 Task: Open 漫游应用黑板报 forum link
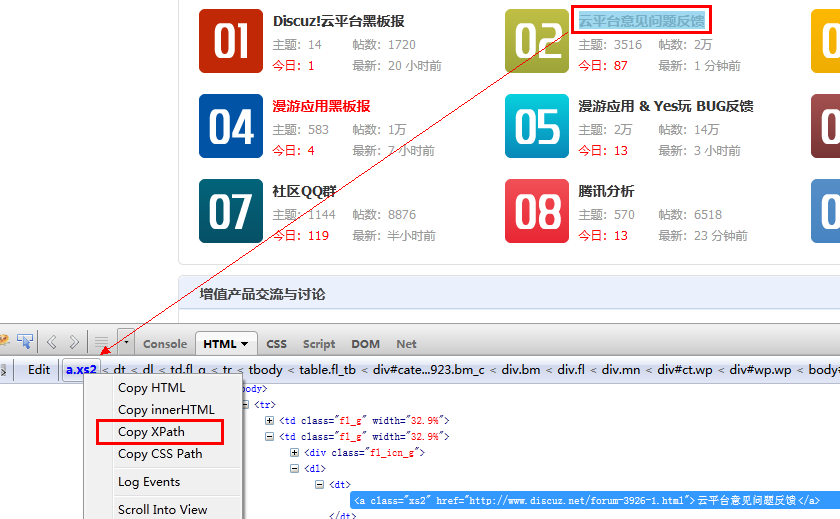pos(321,106)
